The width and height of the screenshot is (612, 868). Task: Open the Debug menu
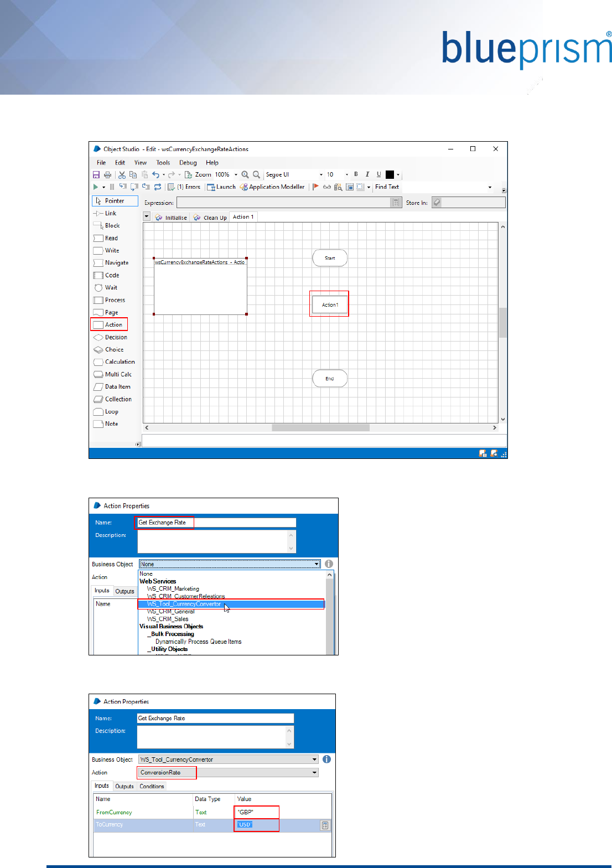(x=188, y=163)
